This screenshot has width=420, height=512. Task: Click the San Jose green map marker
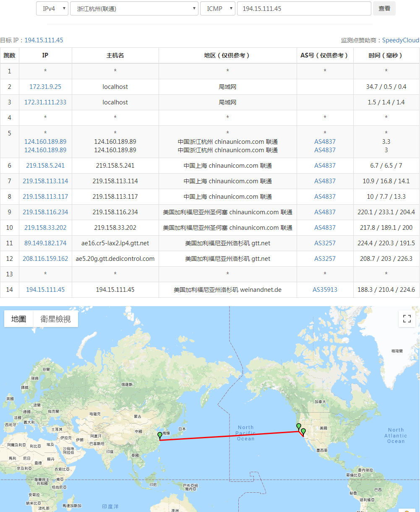click(x=299, y=427)
